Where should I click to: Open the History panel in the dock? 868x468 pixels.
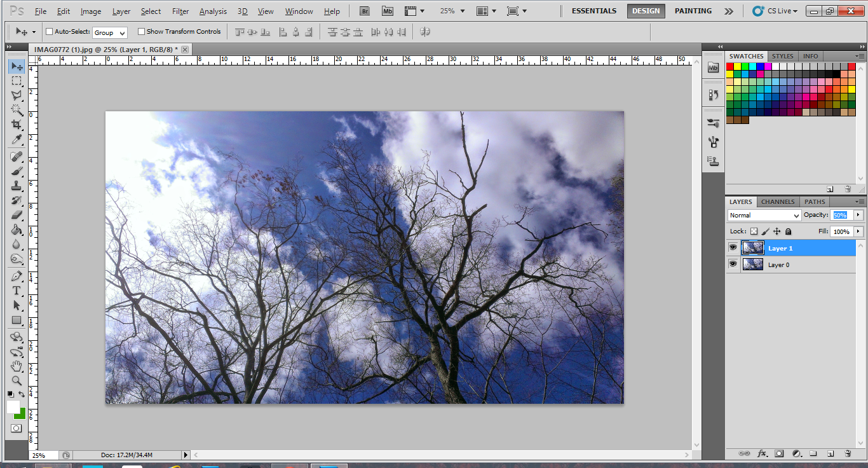coord(713,95)
